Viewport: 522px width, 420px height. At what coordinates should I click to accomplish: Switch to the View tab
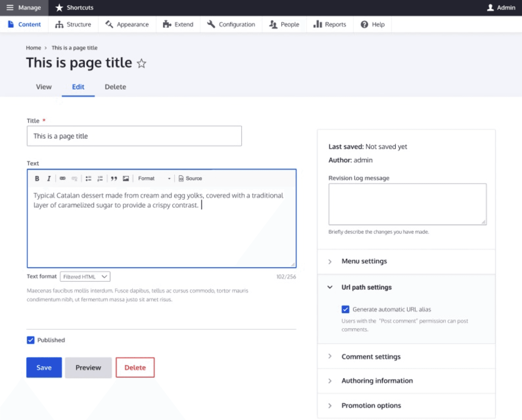pos(44,87)
